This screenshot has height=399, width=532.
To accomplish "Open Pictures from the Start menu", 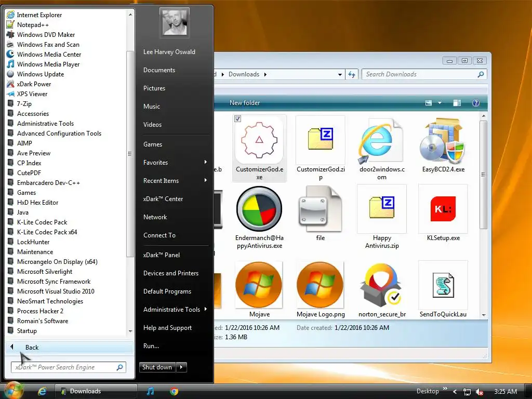I will coord(154,88).
